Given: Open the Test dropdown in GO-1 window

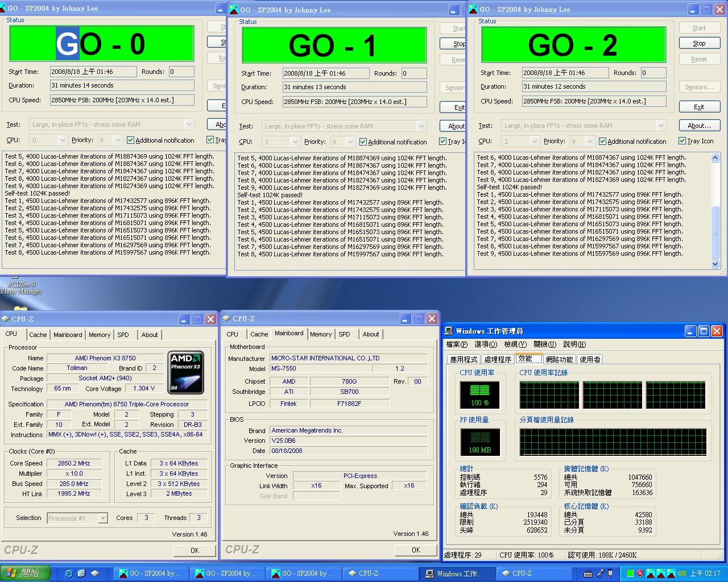Looking at the screenshot, I should click(x=421, y=126).
